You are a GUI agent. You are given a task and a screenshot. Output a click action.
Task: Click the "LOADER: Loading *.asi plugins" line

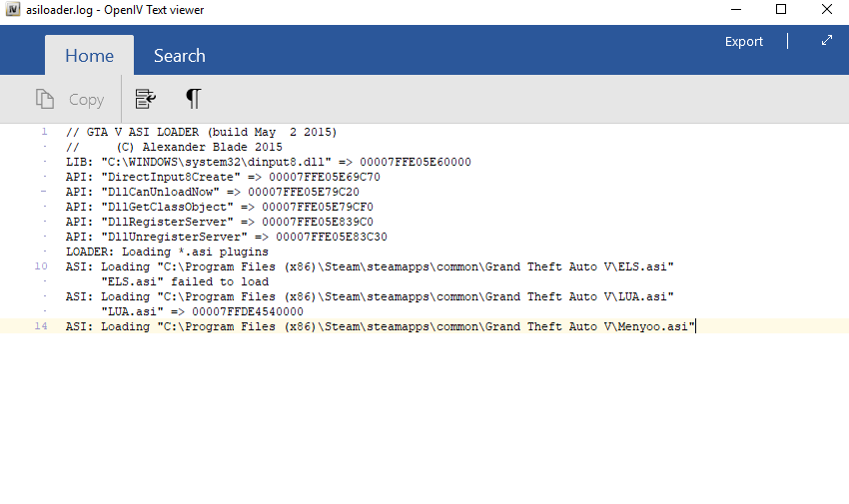(x=168, y=252)
